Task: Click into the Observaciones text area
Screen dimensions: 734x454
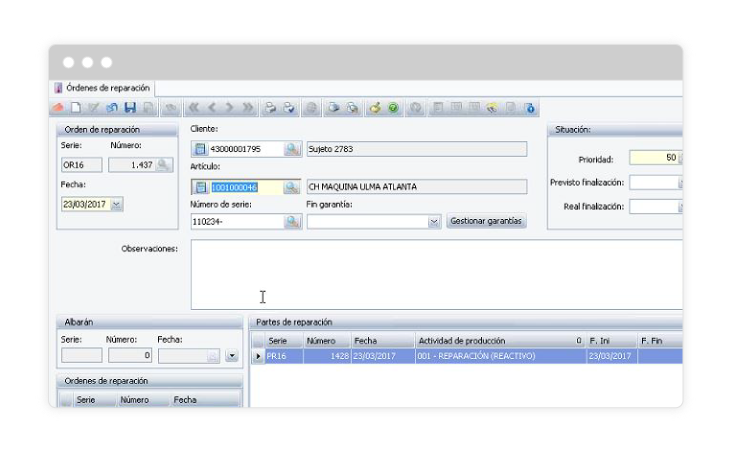Action: click(x=435, y=274)
